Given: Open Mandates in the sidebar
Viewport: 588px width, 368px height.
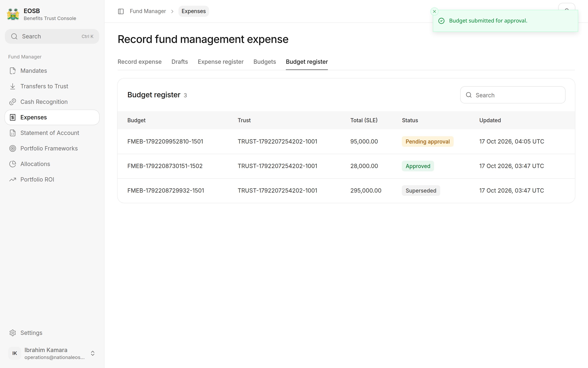Looking at the screenshot, I should (x=52, y=71).
